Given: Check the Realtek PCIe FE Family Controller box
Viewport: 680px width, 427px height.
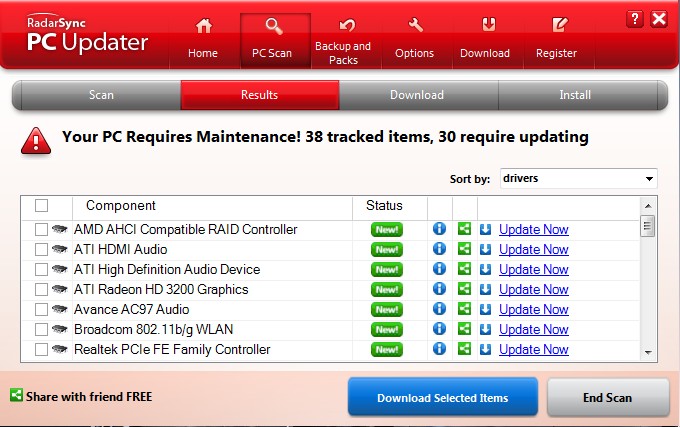Looking at the screenshot, I should [41, 349].
